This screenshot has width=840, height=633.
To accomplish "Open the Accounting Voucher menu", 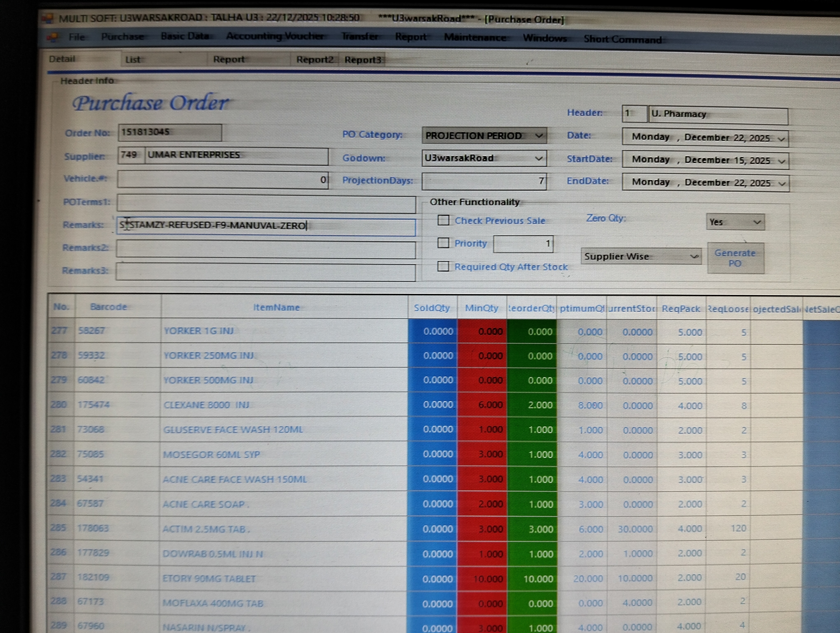I will click(x=275, y=36).
